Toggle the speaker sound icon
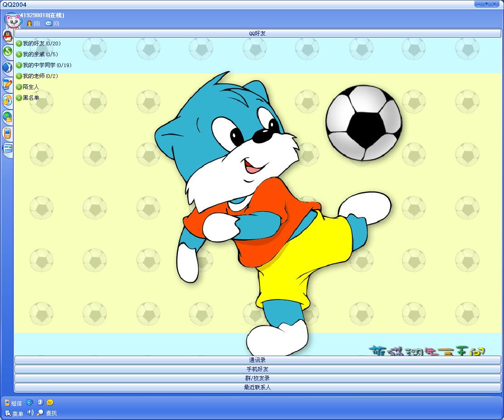The height and width of the screenshot is (420, 504). pos(30,413)
